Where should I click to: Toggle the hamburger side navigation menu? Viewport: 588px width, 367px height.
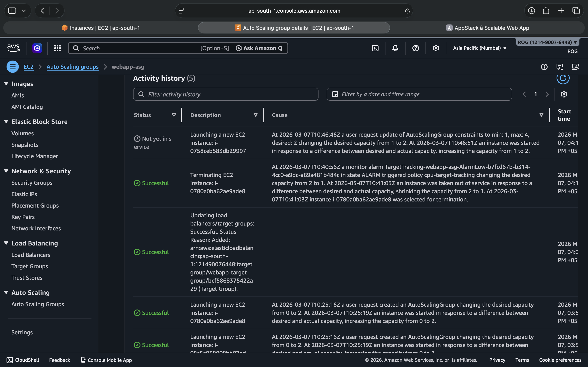pyautogui.click(x=13, y=67)
